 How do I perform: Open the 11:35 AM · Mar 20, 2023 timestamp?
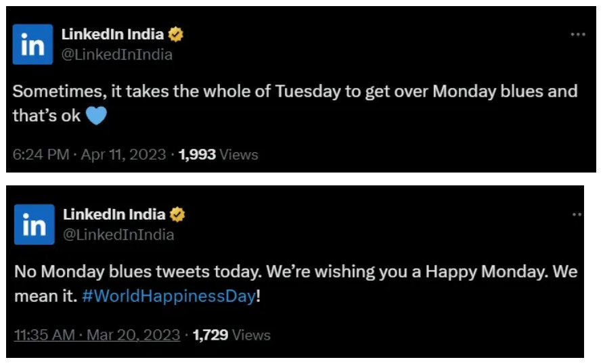pyautogui.click(x=97, y=335)
